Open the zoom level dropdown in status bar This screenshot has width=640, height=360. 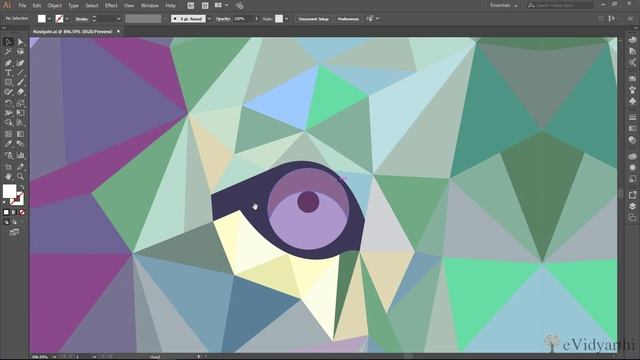[x=54, y=357]
